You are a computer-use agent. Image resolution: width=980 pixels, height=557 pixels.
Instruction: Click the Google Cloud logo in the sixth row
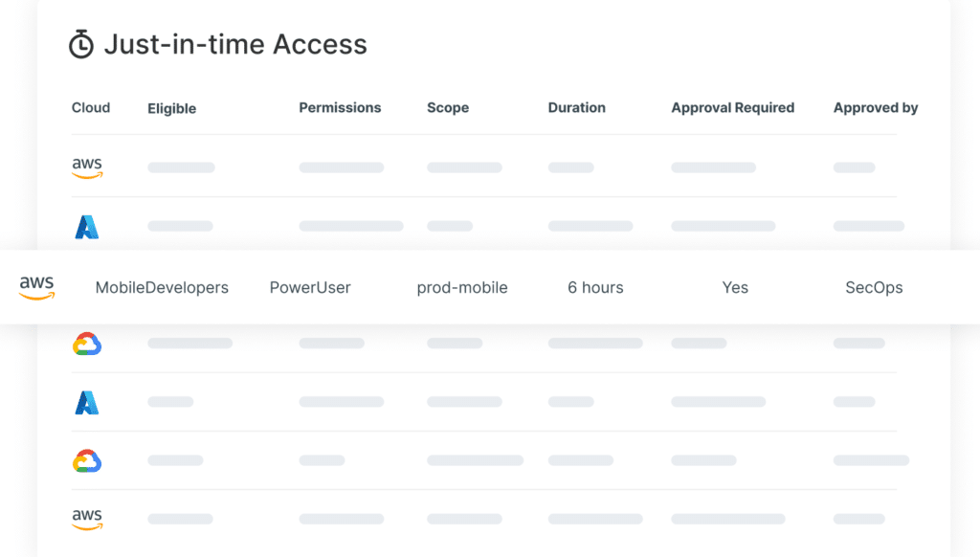[87, 460]
